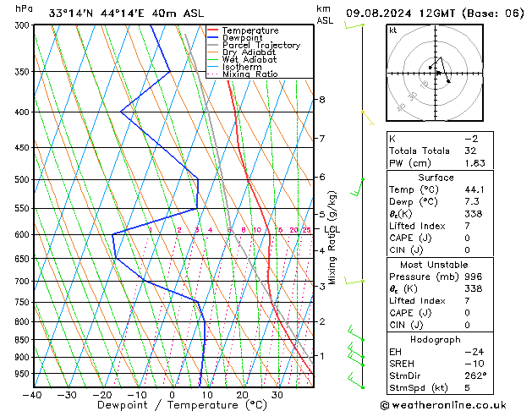The image size is (532, 411).
Task: Click the '950' hPa pressure axis label
Action: pyautogui.click(x=24, y=374)
